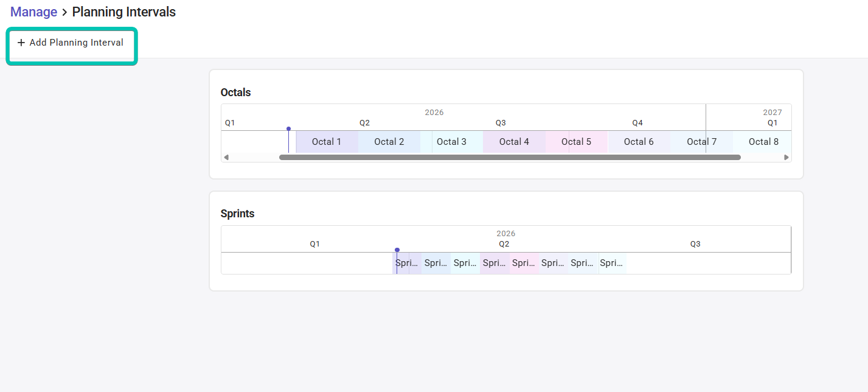Click today marker dot in Octals timeline
The width and height of the screenshot is (868, 392).
[288, 128]
